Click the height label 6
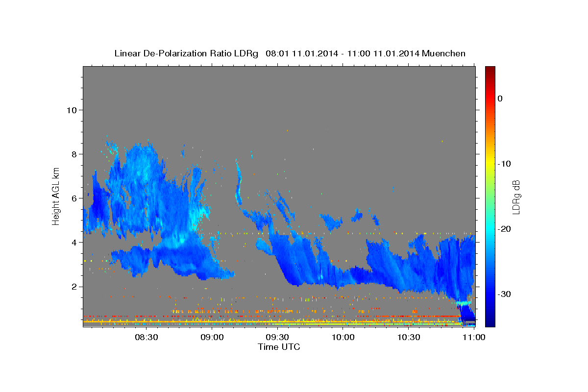This screenshot has height=392, width=588. point(74,198)
